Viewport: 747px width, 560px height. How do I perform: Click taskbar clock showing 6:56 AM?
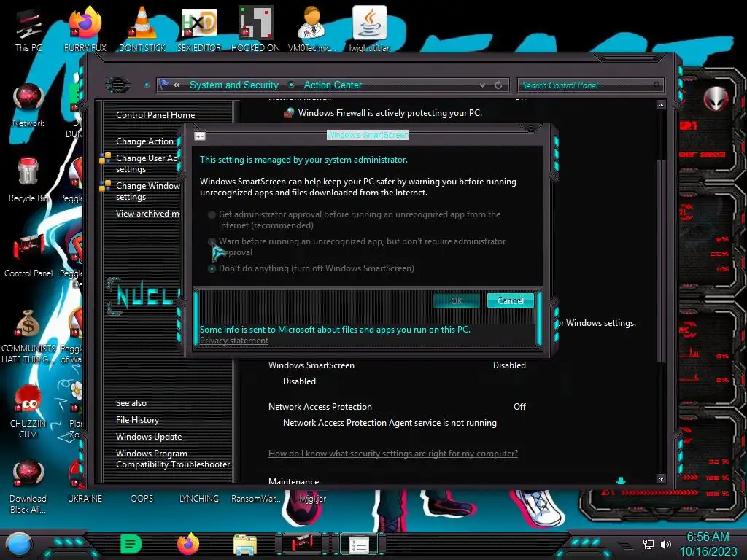[708, 544]
